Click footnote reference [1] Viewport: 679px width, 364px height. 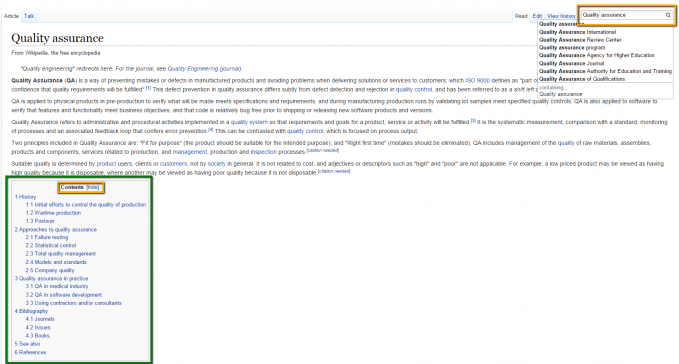(x=148, y=88)
